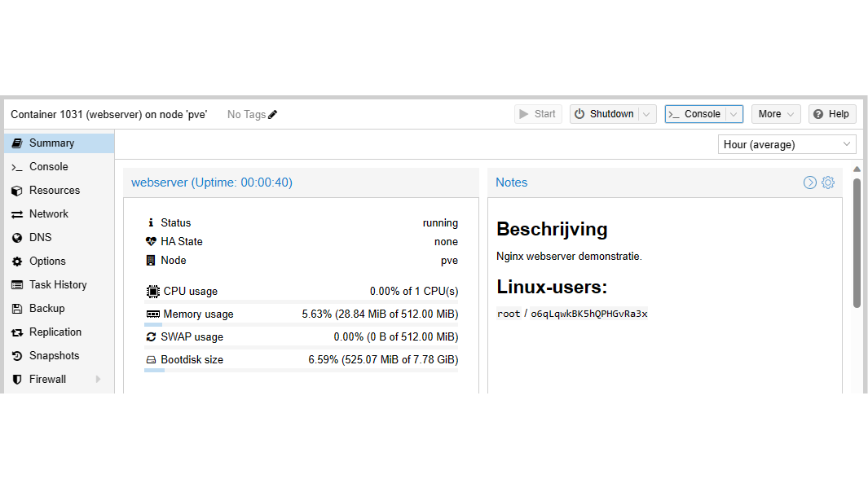Open the More menu
Image resolution: width=868 pixels, height=488 pixels.
(x=775, y=114)
